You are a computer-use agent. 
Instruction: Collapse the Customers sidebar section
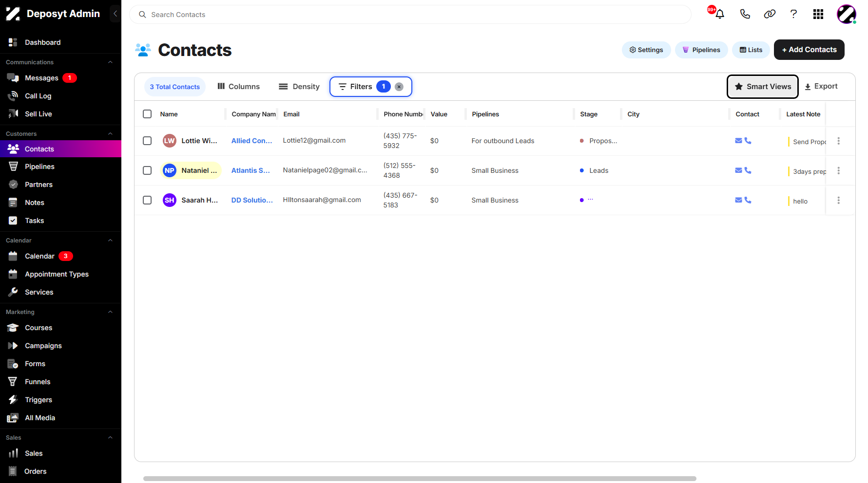(x=110, y=134)
